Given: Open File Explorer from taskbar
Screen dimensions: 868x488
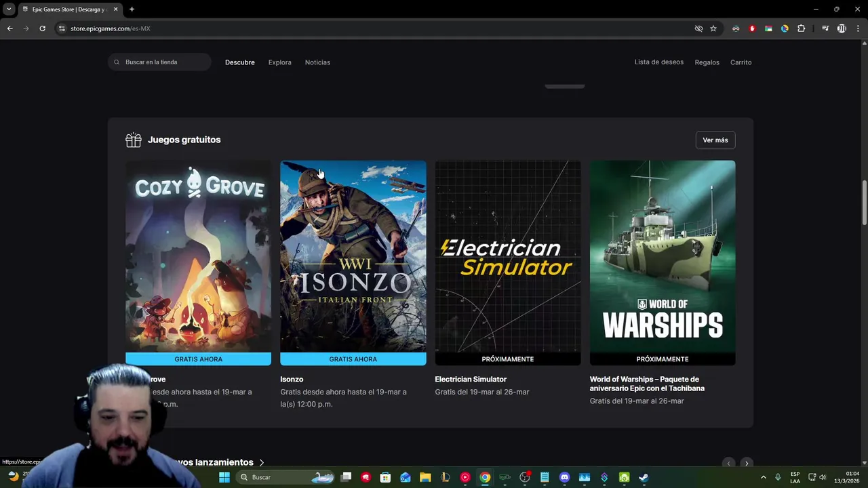Looking at the screenshot, I should click(x=425, y=477).
